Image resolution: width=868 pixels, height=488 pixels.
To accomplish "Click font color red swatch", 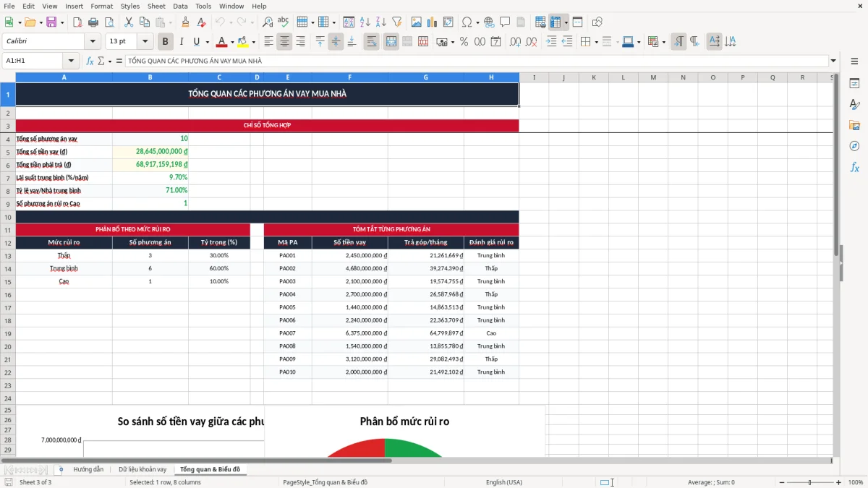I will point(221,42).
